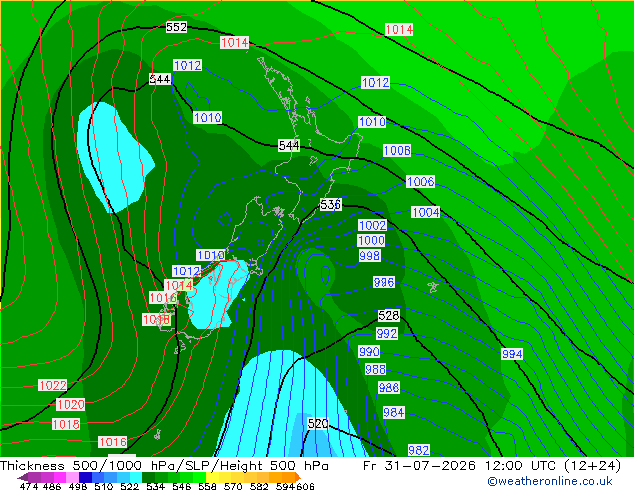This screenshot has width=634, height=490.
Task: Select the 988 isobar label
Action: pyautogui.click(x=376, y=370)
